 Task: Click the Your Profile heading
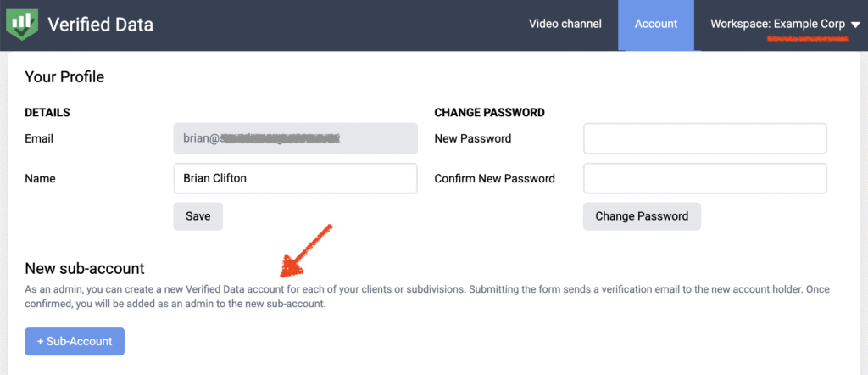[x=64, y=77]
